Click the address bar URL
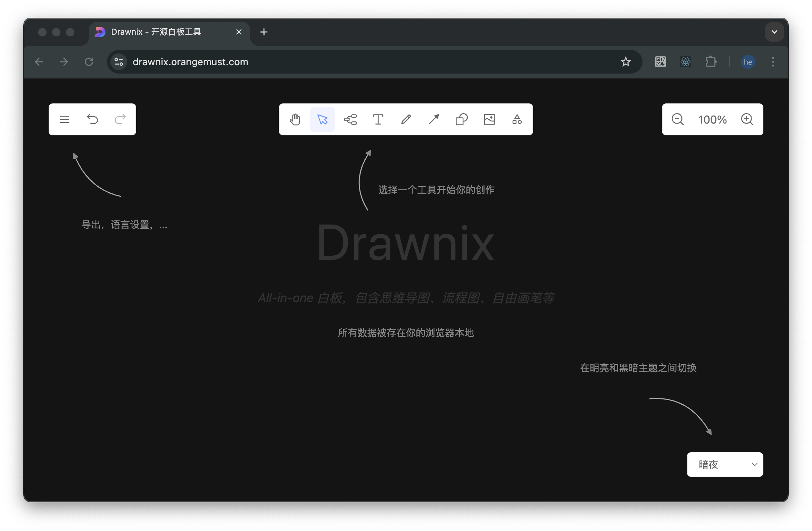Image resolution: width=812 pixels, height=531 pixels. coord(191,62)
